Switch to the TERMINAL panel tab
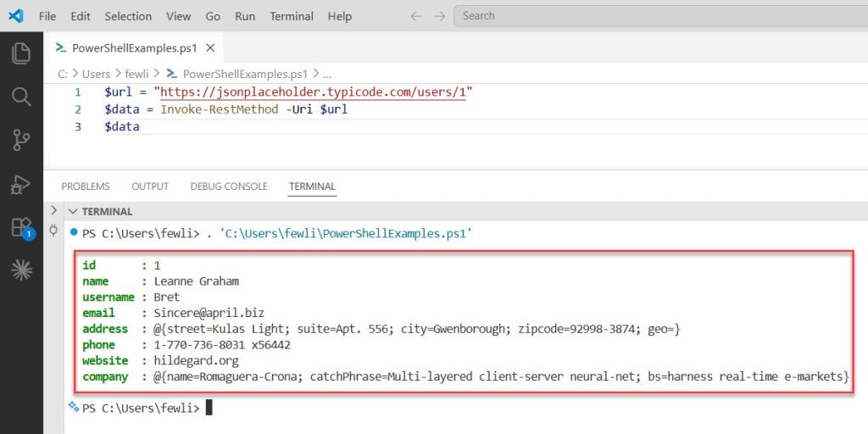The height and width of the screenshot is (434, 868). click(312, 186)
